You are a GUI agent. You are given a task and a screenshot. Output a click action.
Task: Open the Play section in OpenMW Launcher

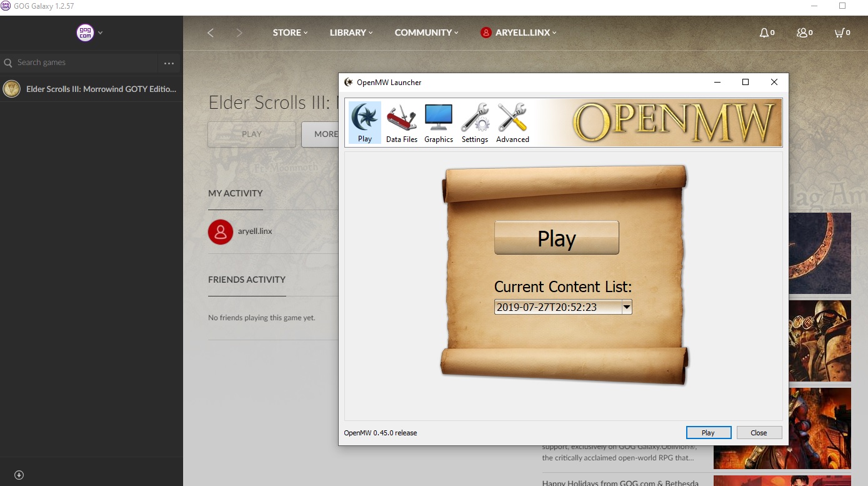coord(364,123)
